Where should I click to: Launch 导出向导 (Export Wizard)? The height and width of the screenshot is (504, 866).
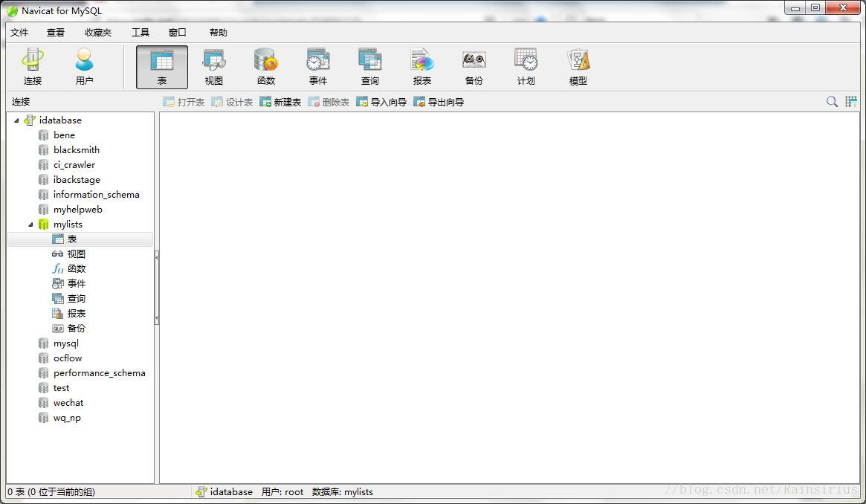pos(439,102)
